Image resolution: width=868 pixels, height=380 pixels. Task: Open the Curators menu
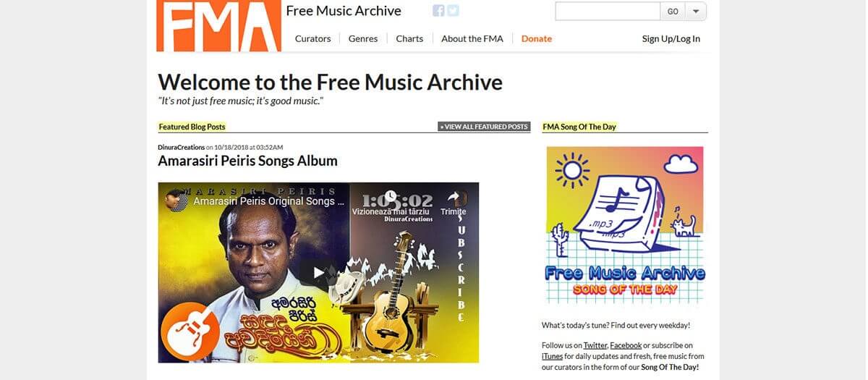tap(313, 39)
